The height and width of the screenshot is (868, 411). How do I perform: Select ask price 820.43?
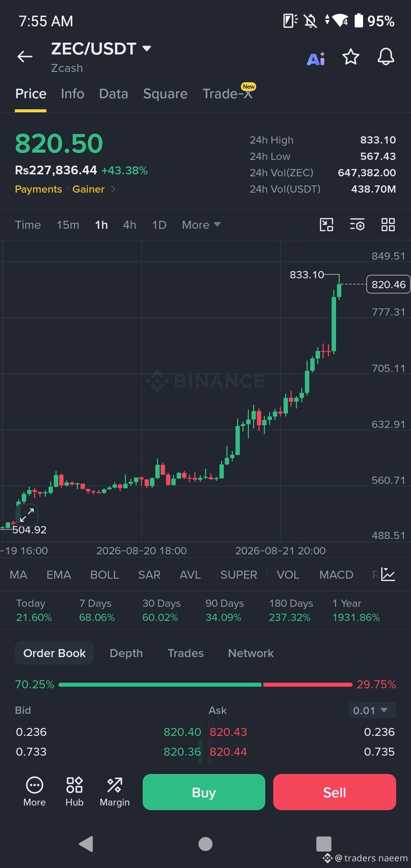click(228, 732)
